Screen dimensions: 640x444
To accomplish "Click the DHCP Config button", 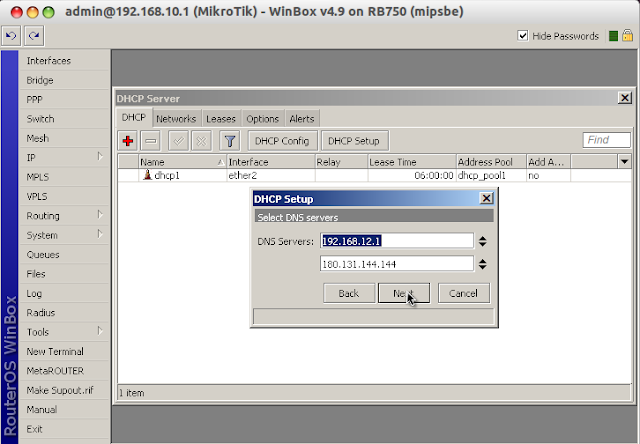I will 282,141.
